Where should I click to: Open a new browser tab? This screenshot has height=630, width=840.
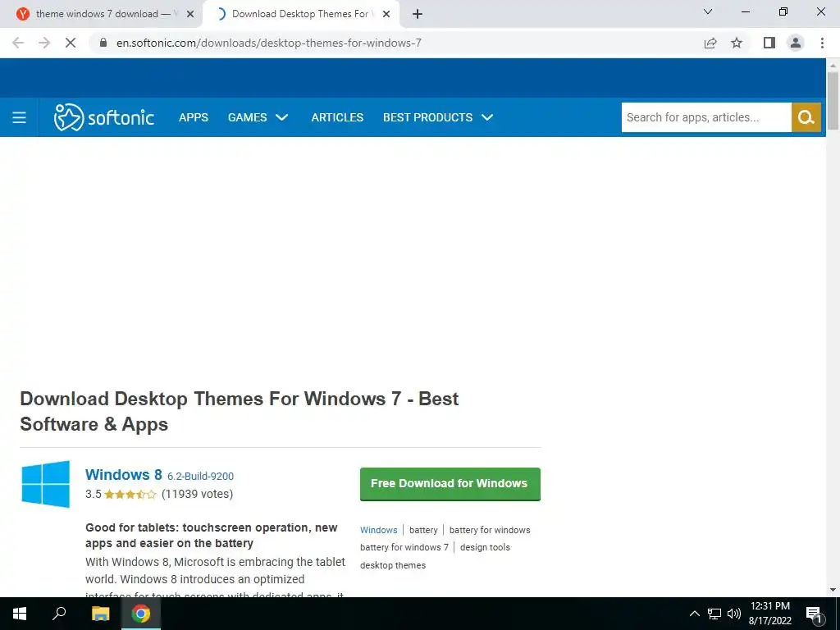pyautogui.click(x=418, y=14)
